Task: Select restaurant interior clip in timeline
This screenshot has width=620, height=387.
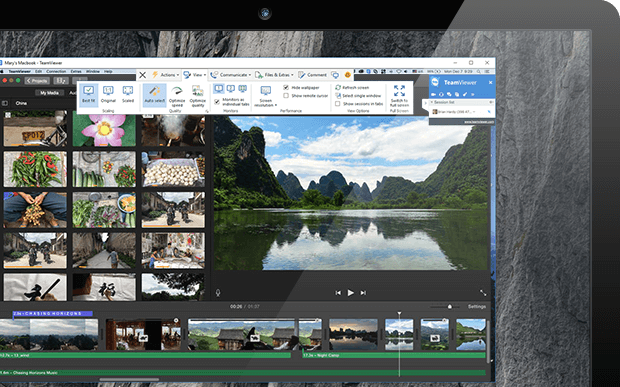Action: point(143,334)
